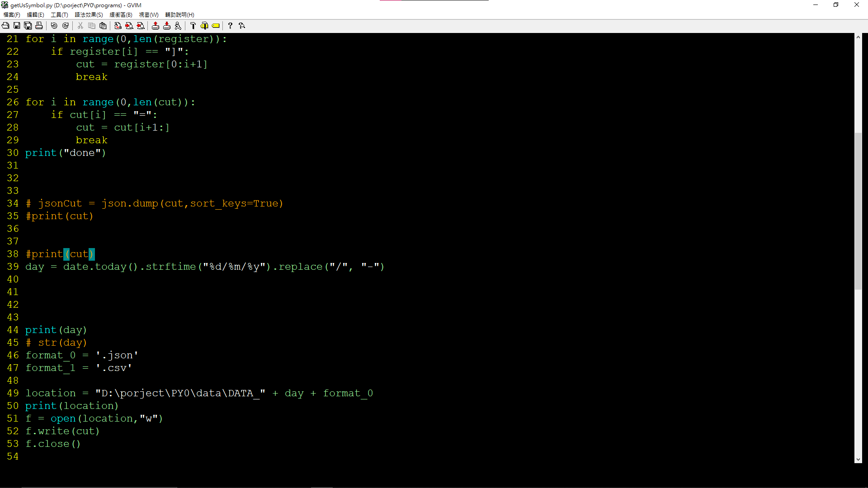Click 'print(day)' on line 44

(56, 330)
